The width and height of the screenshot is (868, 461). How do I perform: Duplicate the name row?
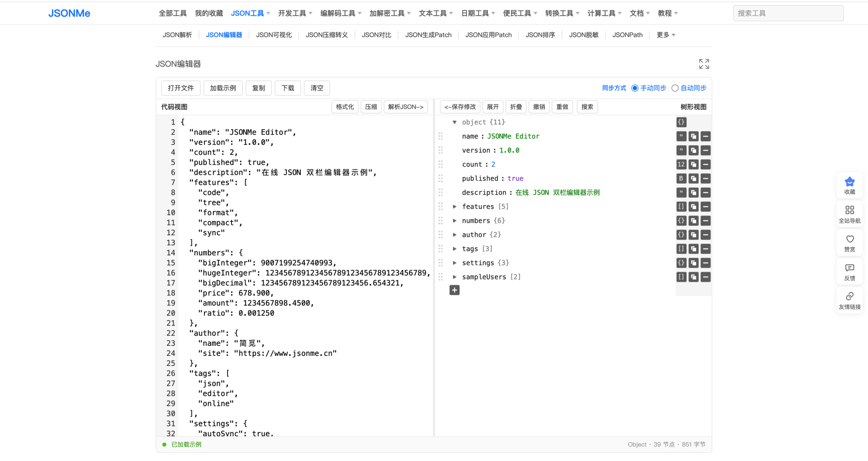(693, 136)
